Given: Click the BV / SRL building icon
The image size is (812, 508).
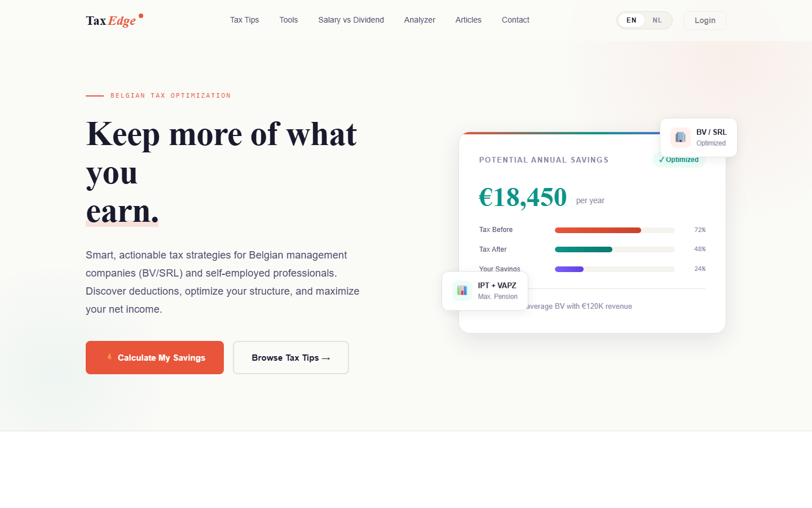Looking at the screenshot, I should coord(681,137).
